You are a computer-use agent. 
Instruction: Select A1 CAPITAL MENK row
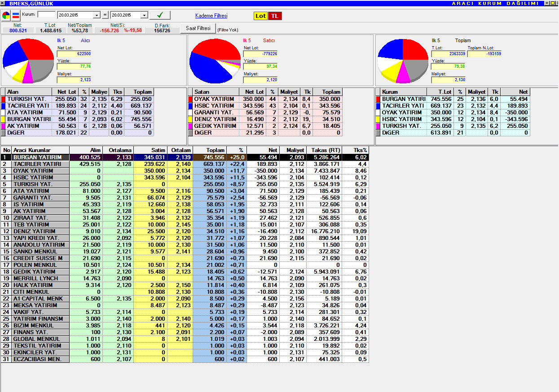click(x=185, y=299)
